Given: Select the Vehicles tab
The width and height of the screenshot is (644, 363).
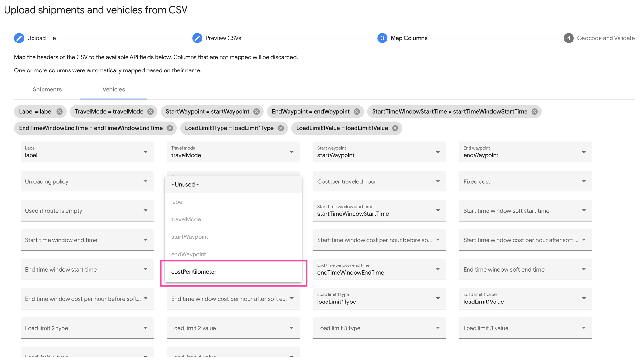Looking at the screenshot, I should 113,89.
